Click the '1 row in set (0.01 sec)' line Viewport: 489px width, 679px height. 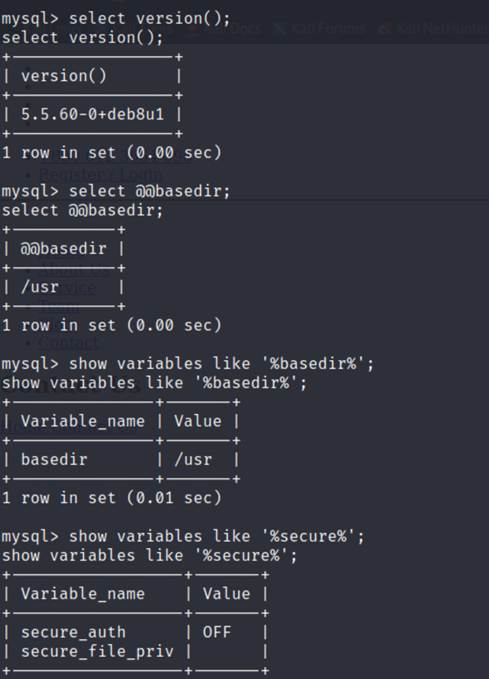click(112, 498)
